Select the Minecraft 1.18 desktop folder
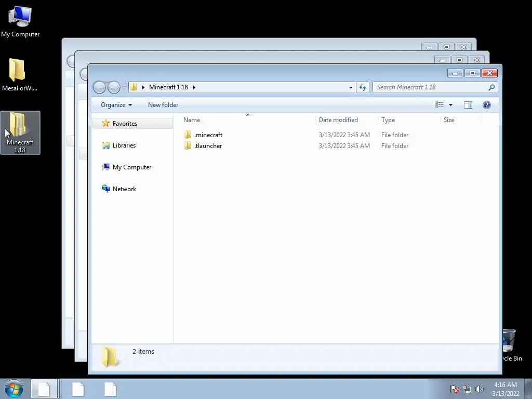 pos(20,132)
